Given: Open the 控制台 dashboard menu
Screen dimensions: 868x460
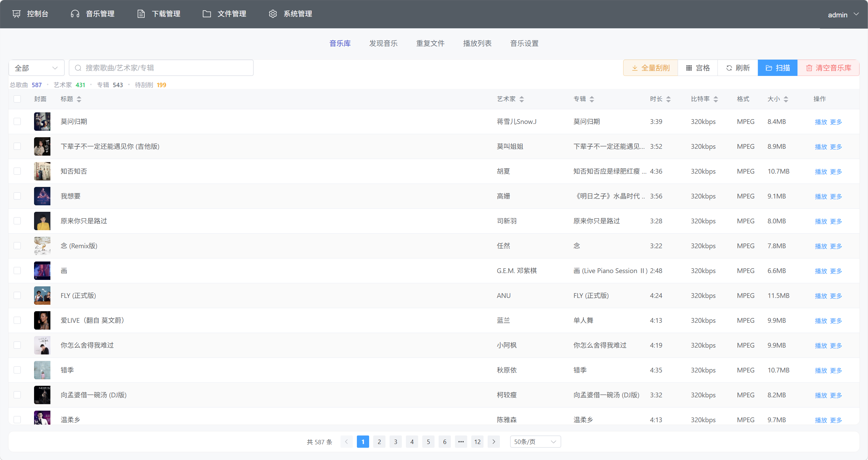Looking at the screenshot, I should (x=31, y=14).
